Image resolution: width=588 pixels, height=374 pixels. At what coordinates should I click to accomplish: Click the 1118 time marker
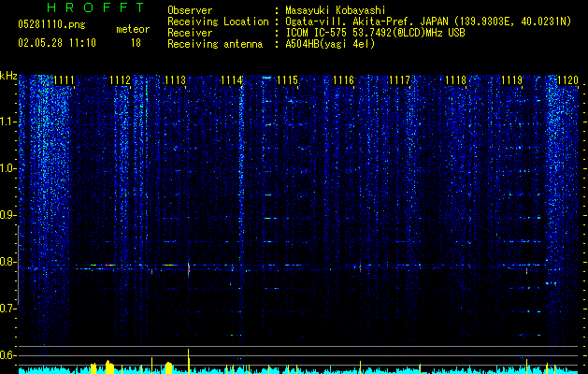(456, 80)
